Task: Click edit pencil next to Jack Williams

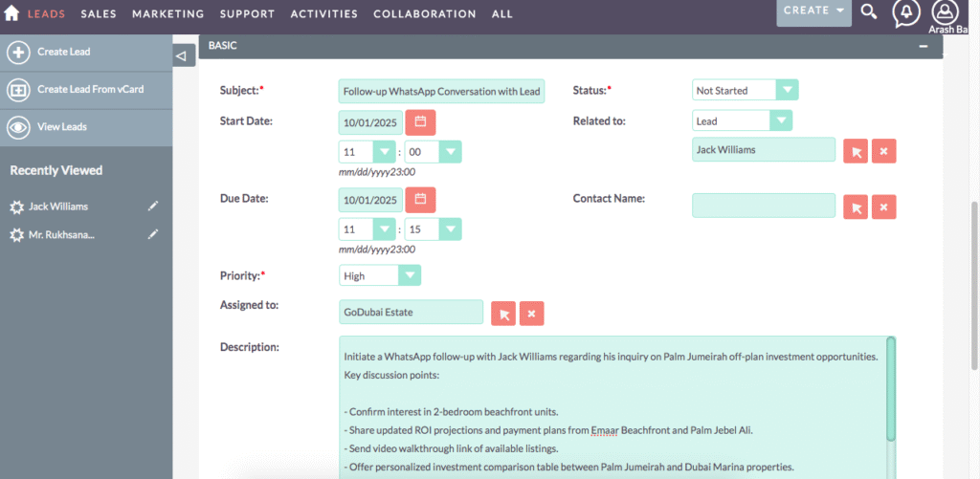Action: [153, 207]
